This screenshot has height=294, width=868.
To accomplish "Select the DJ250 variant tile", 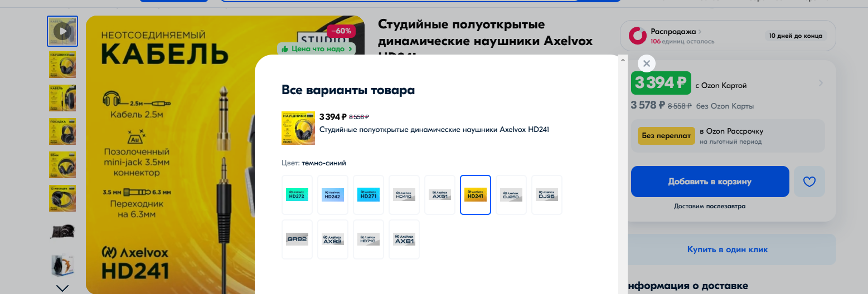I will (x=511, y=195).
